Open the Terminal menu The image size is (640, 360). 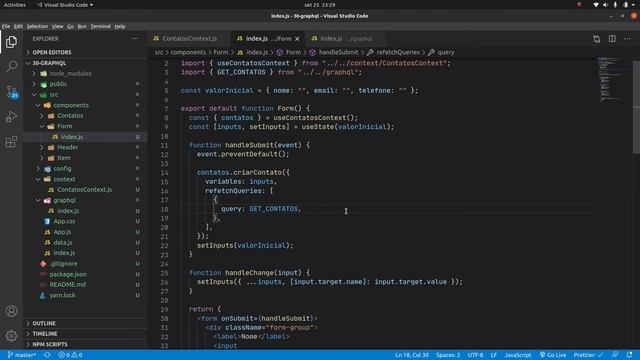(x=100, y=27)
